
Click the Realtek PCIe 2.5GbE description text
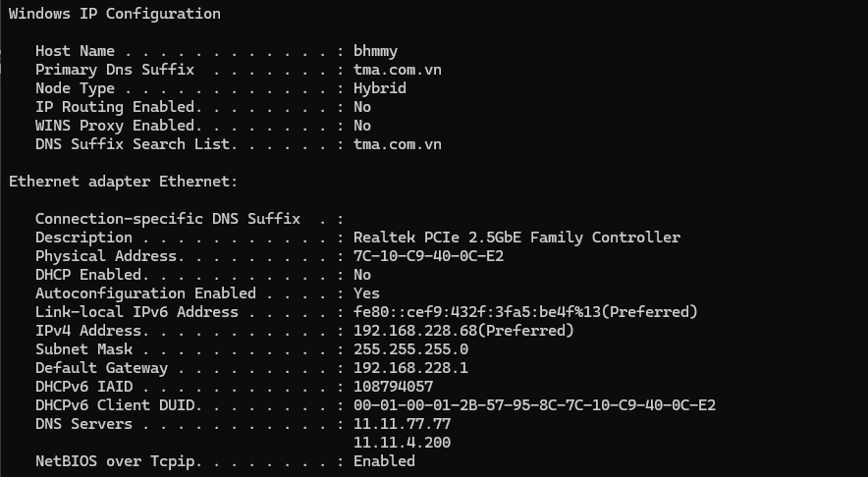516,238
